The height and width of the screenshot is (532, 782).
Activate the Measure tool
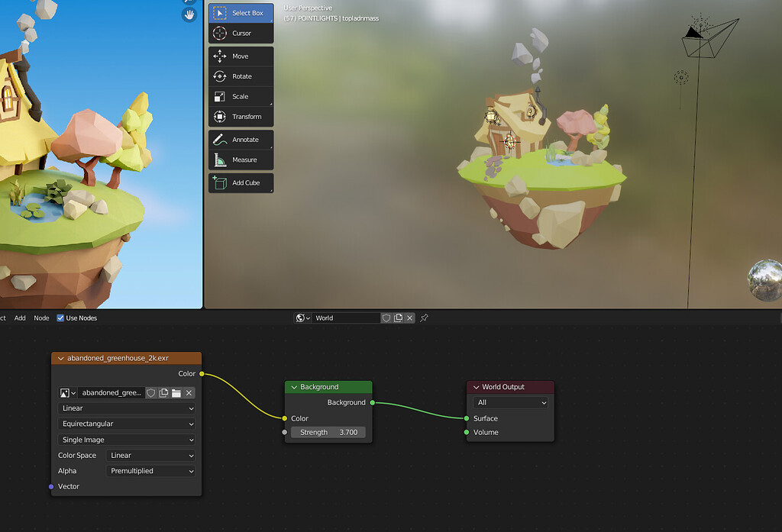241,160
